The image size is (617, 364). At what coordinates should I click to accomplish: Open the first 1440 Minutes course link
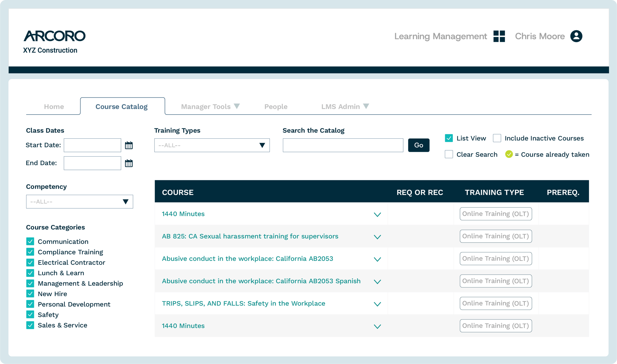point(183,214)
